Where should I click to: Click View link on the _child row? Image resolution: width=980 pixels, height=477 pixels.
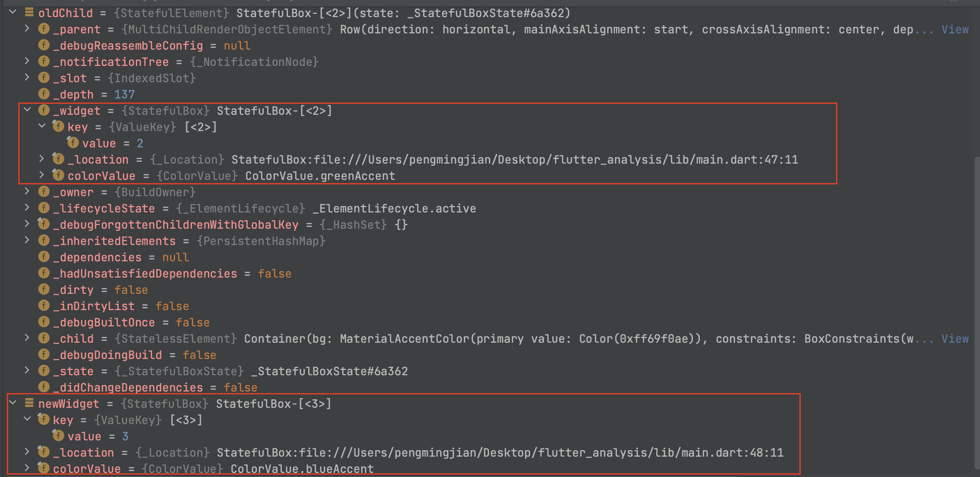tap(955, 339)
